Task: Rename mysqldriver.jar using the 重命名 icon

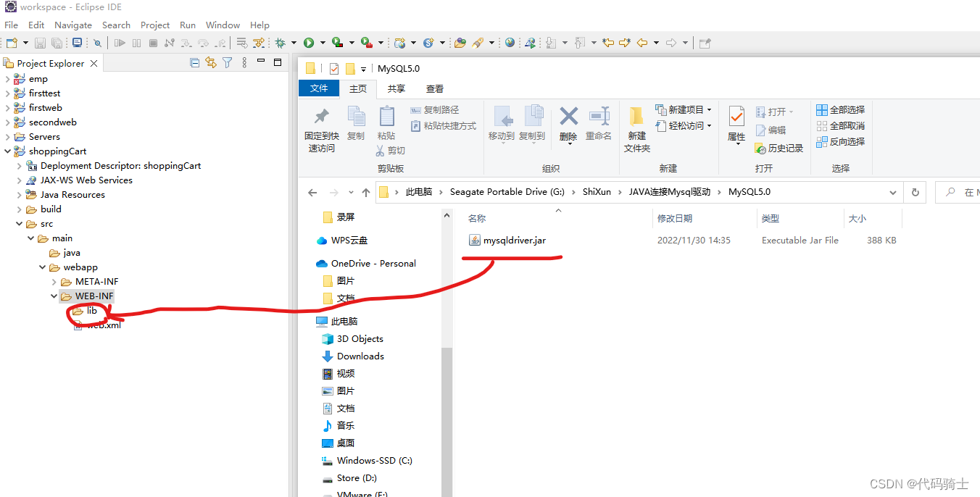Action: pyautogui.click(x=599, y=125)
